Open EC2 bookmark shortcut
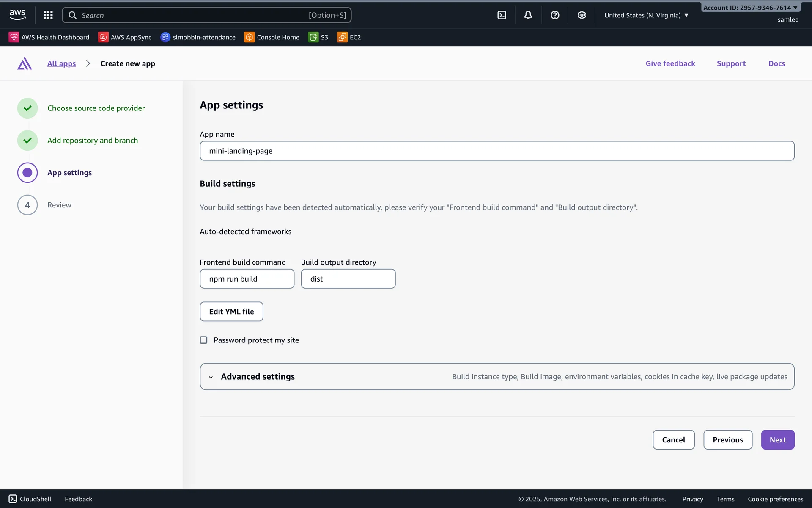 tap(349, 37)
